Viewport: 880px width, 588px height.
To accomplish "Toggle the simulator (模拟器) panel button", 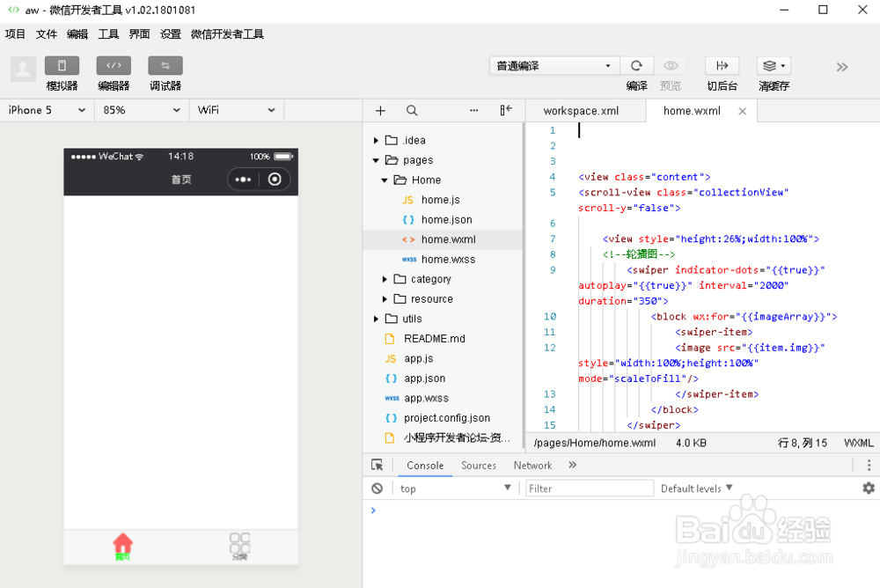I will (x=62, y=66).
